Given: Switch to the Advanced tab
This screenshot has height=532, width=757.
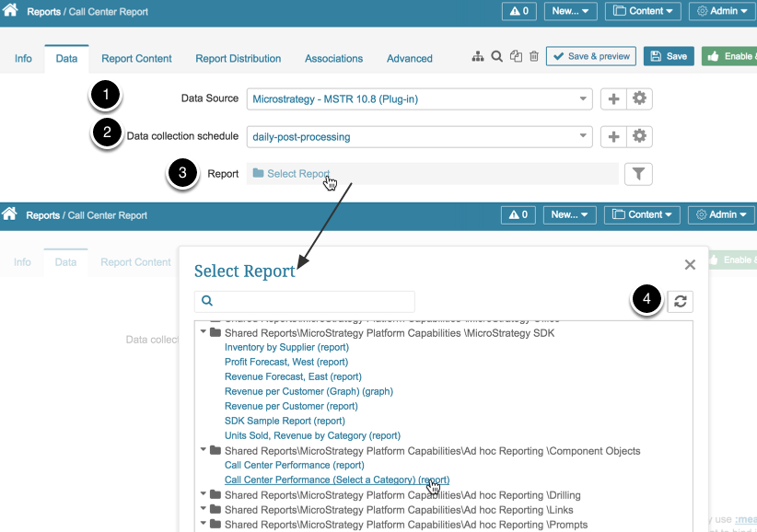Looking at the screenshot, I should click(410, 58).
